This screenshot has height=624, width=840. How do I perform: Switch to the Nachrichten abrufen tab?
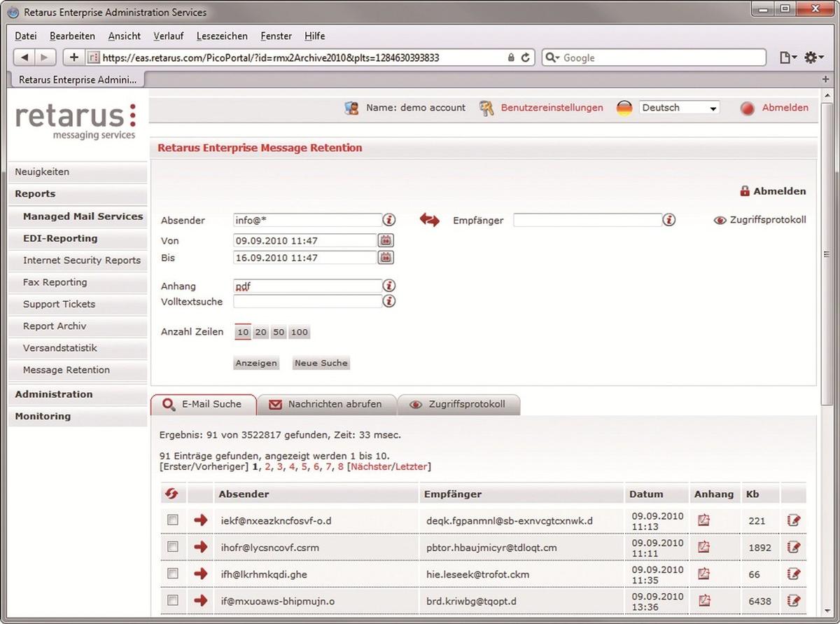(326, 404)
